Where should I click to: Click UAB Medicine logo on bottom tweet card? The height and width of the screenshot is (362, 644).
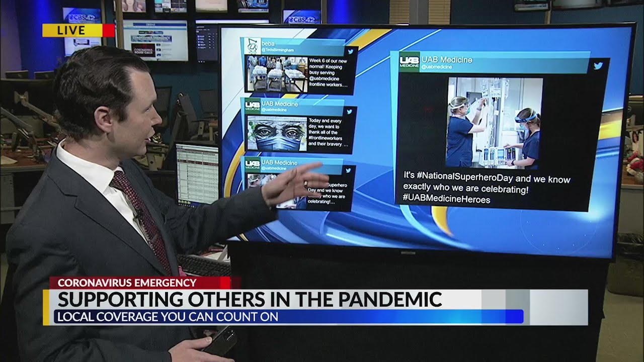252,165
